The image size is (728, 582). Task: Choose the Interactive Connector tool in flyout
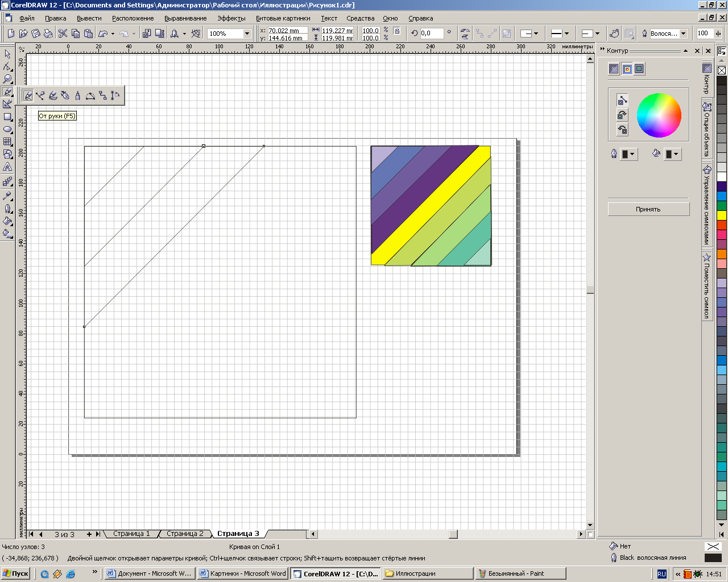[103, 95]
